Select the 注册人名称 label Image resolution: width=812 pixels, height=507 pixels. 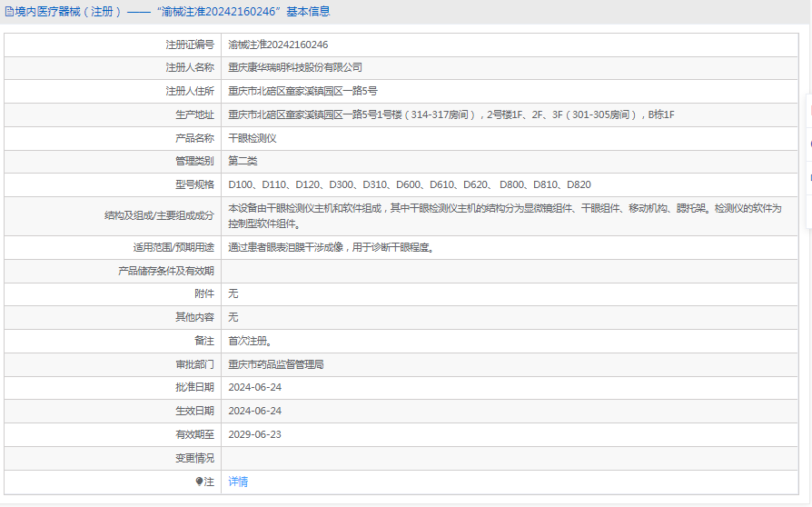tap(190, 68)
